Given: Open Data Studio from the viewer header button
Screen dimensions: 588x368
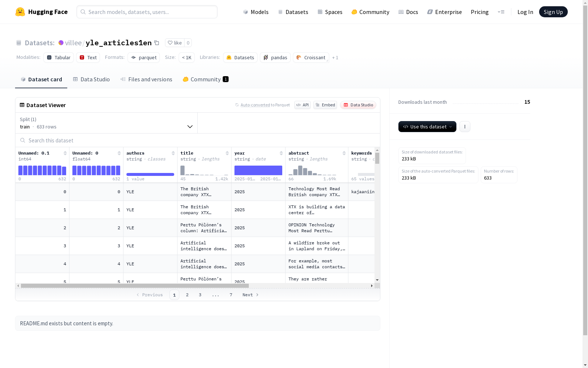Looking at the screenshot, I should [358, 105].
